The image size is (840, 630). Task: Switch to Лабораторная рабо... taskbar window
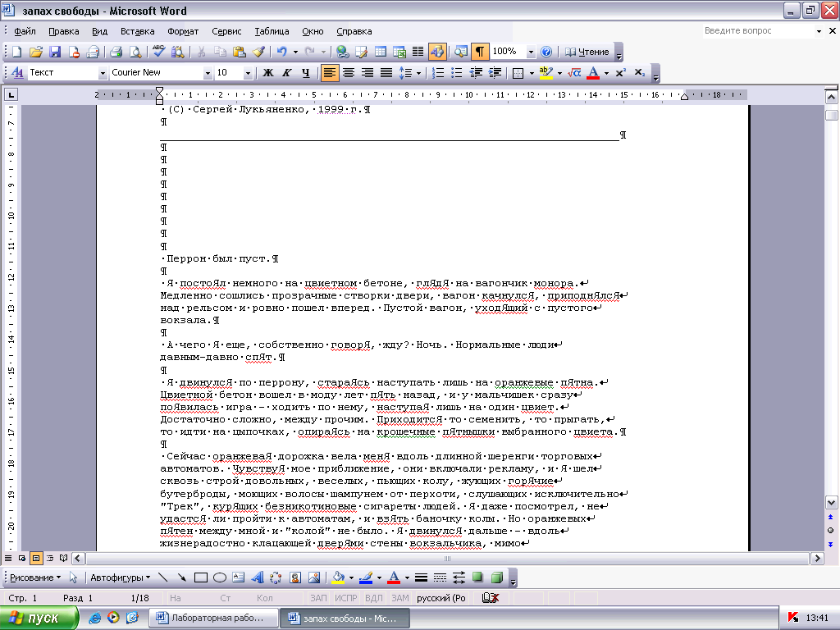click(x=213, y=619)
